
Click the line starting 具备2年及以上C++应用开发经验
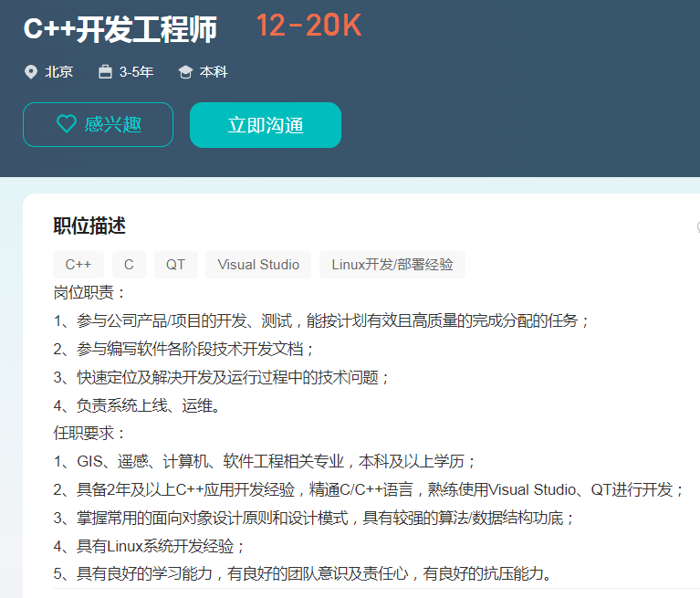[368, 489]
